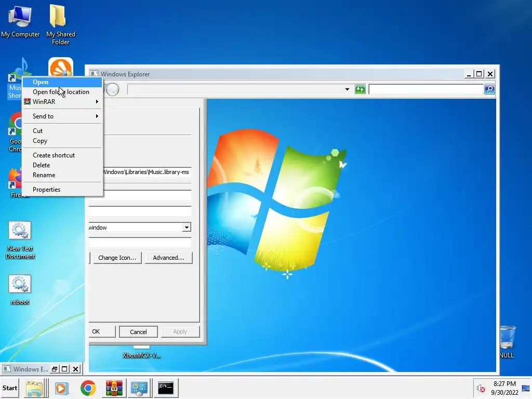This screenshot has width=532, height=399.
Task: Click the show desktop icon in the tray
Action: click(x=526, y=388)
